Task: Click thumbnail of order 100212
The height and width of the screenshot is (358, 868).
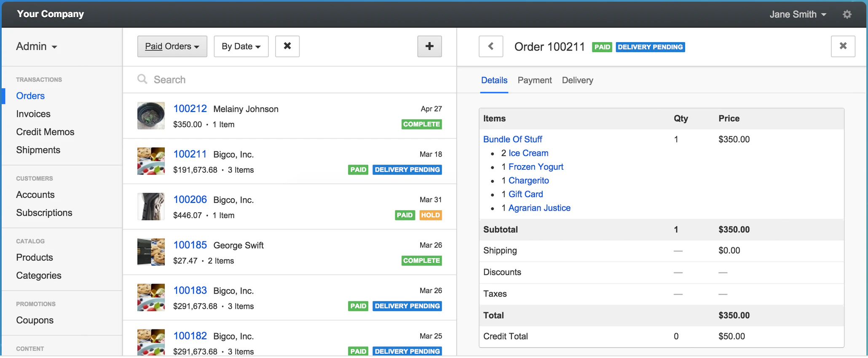Action: point(151,115)
